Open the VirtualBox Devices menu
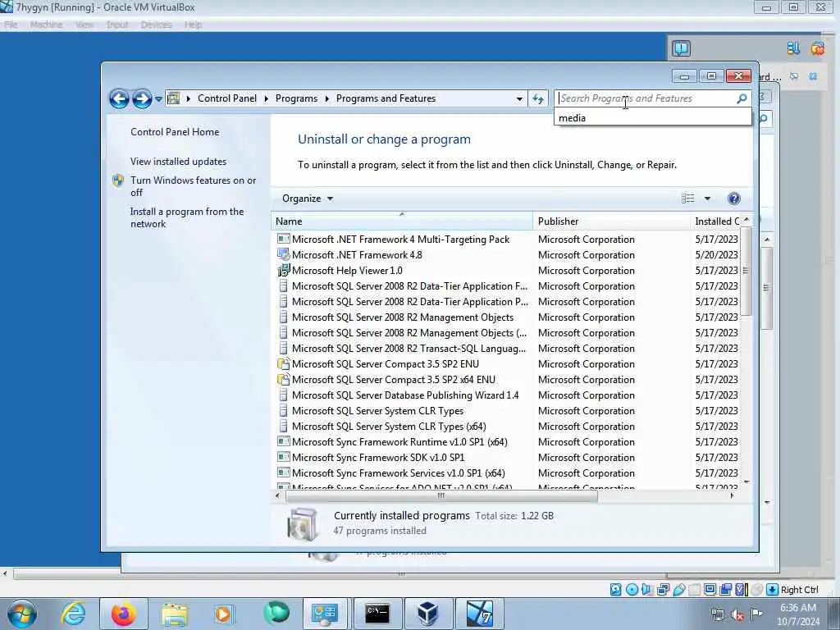 click(x=156, y=25)
